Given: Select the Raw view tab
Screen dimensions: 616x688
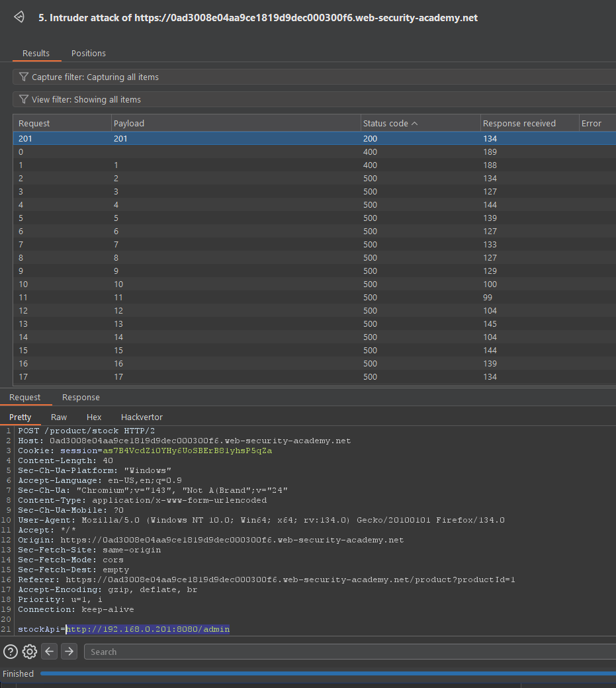Looking at the screenshot, I should pyautogui.click(x=59, y=417).
